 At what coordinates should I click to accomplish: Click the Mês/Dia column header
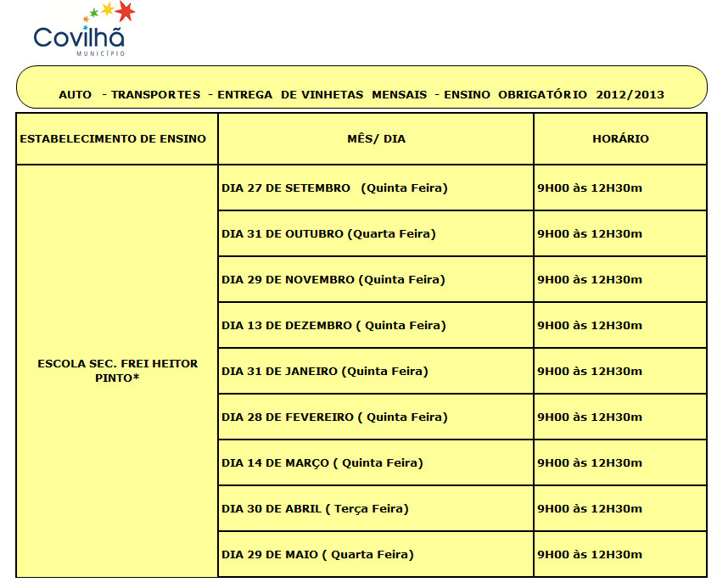pos(376,138)
